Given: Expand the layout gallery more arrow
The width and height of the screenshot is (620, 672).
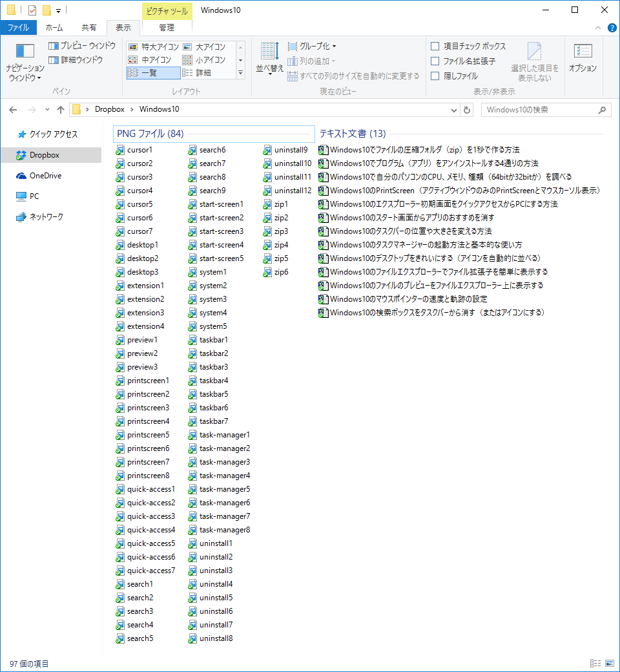Looking at the screenshot, I should click(x=240, y=73).
